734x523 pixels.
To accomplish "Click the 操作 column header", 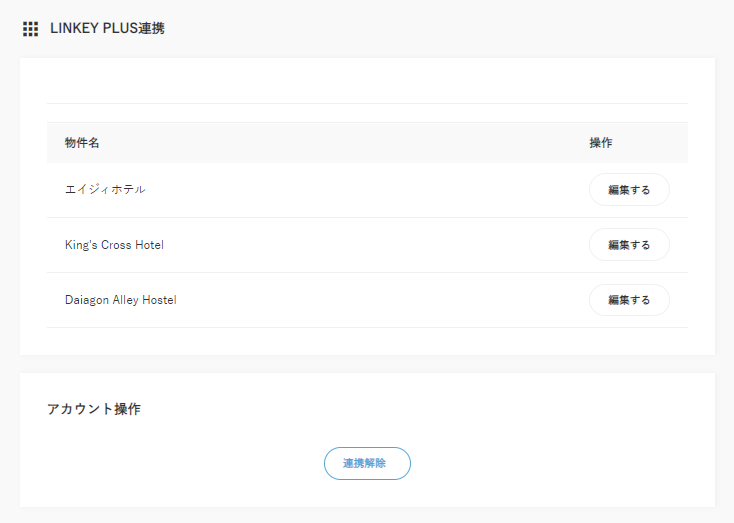I will [601, 143].
